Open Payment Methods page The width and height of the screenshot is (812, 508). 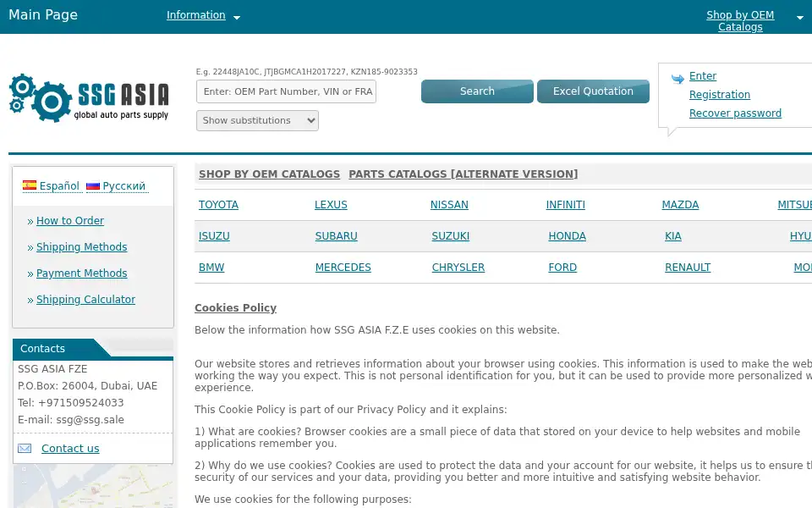[x=81, y=273]
